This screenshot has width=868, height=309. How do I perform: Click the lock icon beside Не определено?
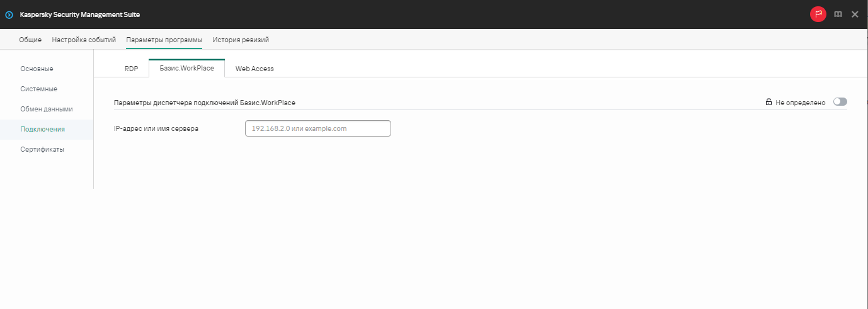point(768,102)
